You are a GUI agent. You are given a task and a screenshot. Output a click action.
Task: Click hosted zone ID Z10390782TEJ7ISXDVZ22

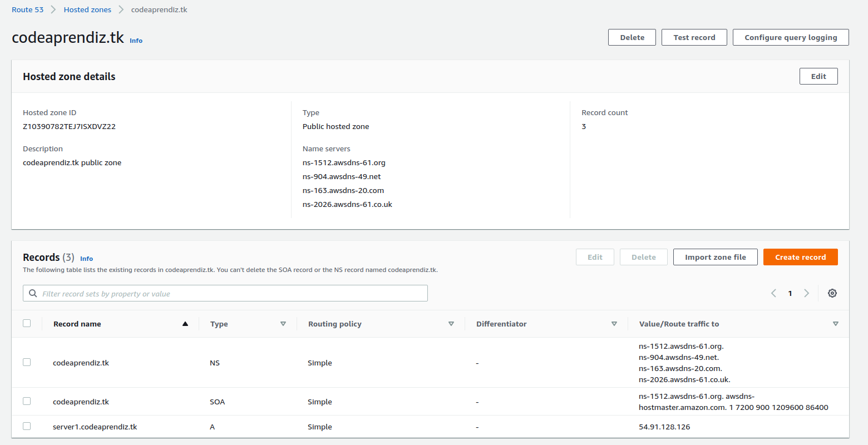(x=69, y=126)
